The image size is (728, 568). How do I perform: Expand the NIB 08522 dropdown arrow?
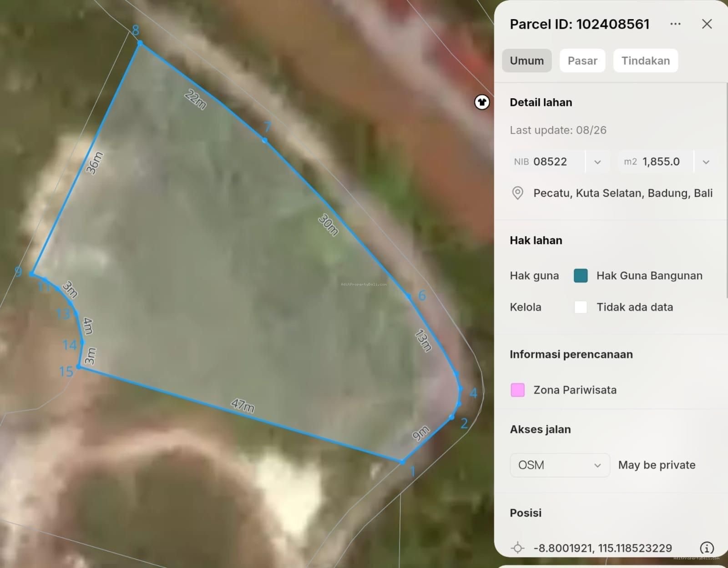point(597,162)
